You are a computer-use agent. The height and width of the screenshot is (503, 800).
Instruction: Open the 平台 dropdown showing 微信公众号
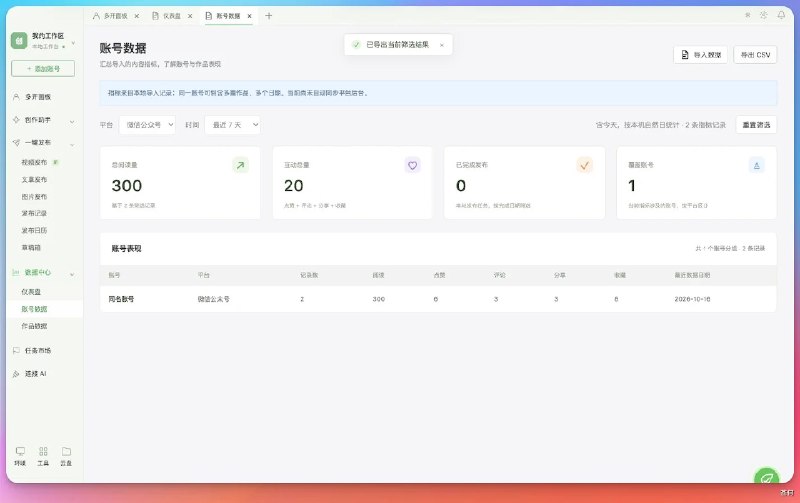pos(147,125)
